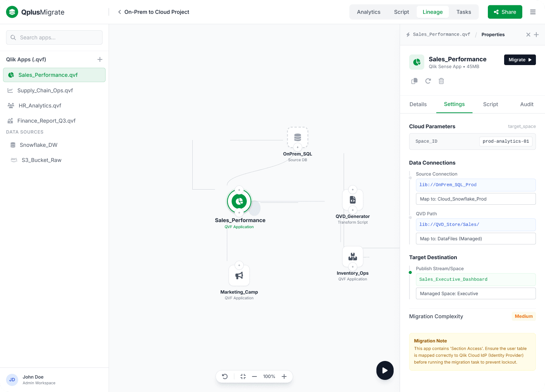The height and width of the screenshot is (392, 545).
Task: Click the fit-to-screen icon in zoom bar
Action: click(x=243, y=376)
